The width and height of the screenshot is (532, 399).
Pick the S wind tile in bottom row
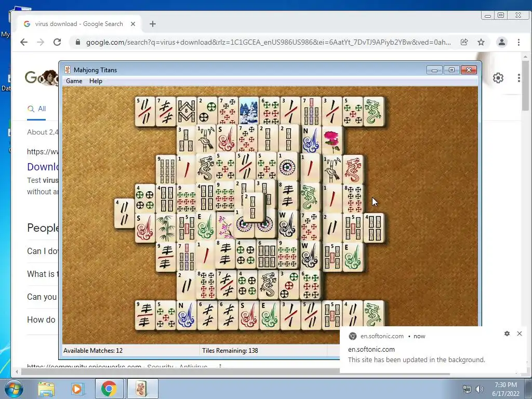coord(249,315)
